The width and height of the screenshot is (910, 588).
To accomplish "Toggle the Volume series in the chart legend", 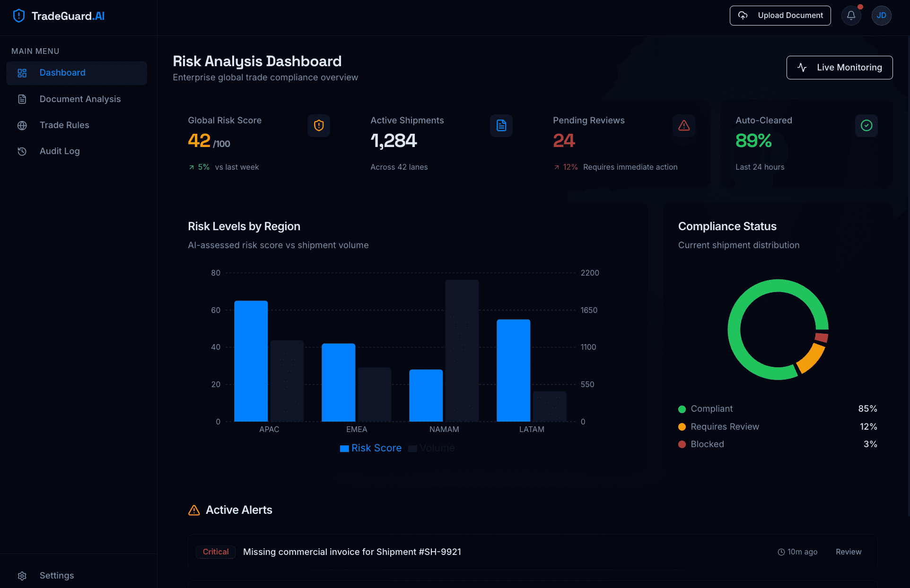I will pyautogui.click(x=431, y=448).
